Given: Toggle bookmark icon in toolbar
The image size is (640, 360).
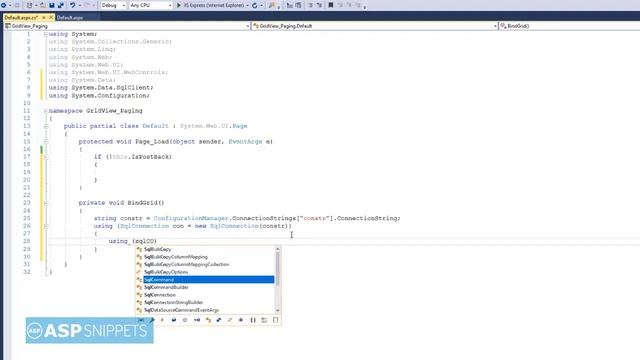Looking at the screenshot, I should coord(331,5).
